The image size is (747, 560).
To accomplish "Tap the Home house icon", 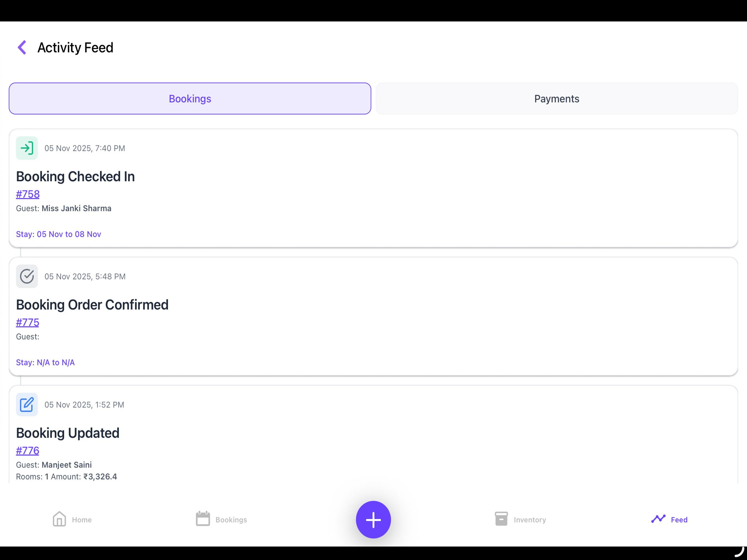I will click(x=59, y=519).
